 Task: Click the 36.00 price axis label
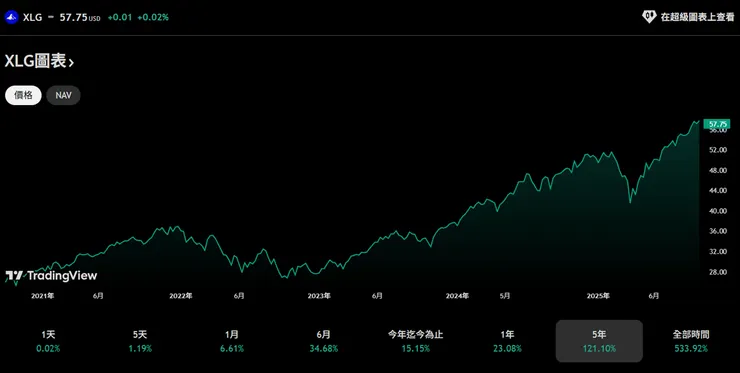(x=718, y=231)
